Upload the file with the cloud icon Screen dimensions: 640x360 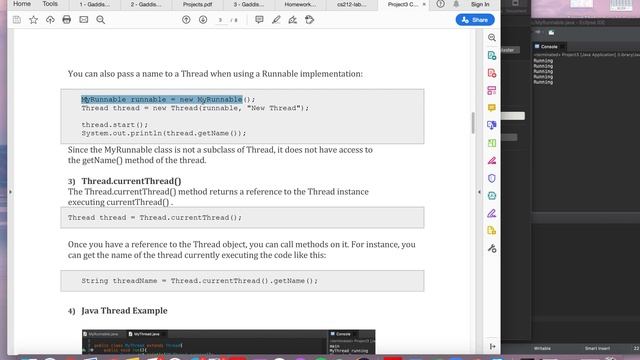(x=50, y=20)
